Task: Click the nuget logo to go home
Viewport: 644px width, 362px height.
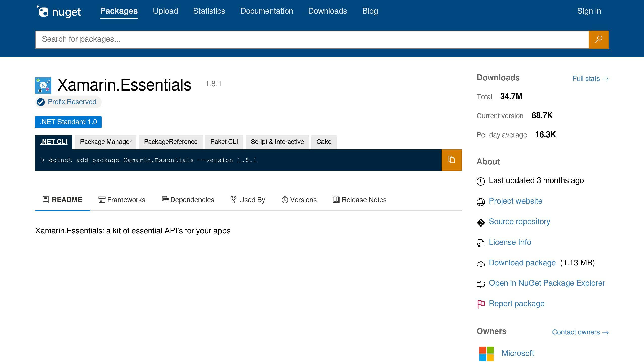Action: pyautogui.click(x=60, y=11)
